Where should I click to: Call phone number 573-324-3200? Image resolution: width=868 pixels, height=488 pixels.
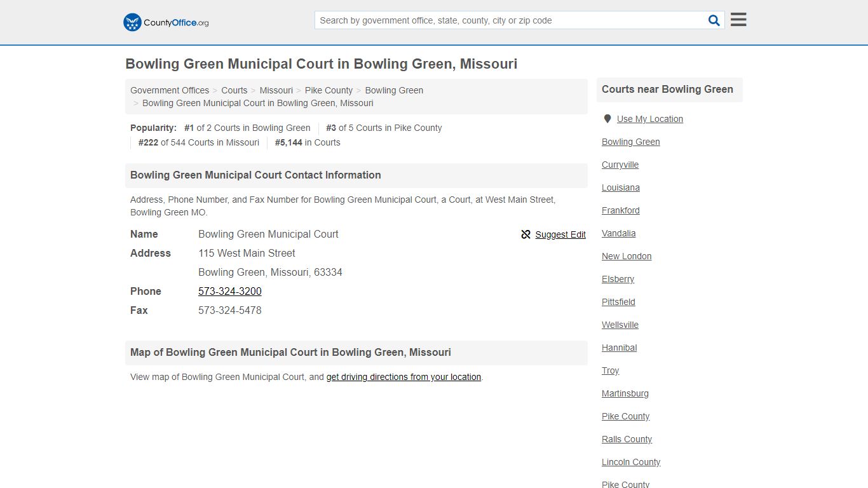[x=230, y=291]
